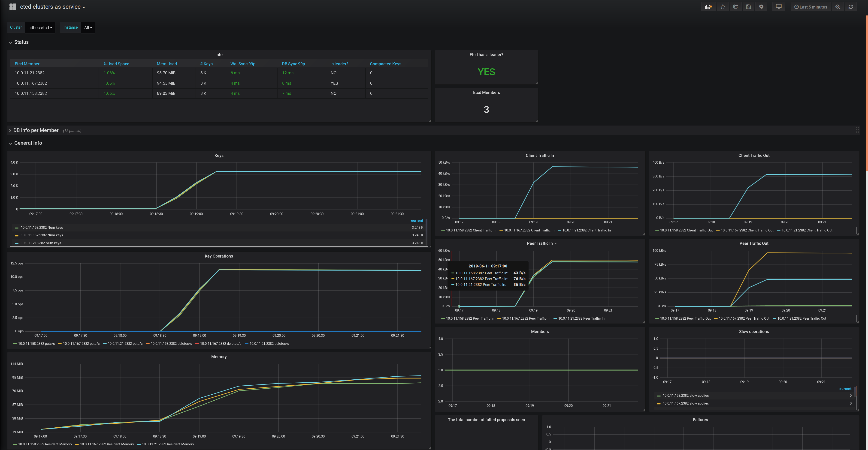Open dashboard settings gear icon
868x450 pixels.
pos(761,7)
